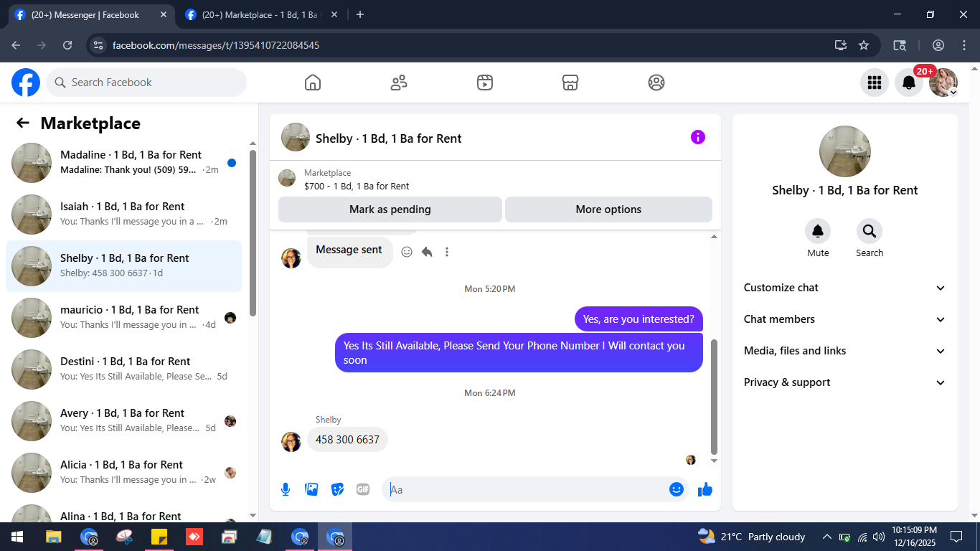Open account profile picture menu
Image resolution: width=980 pixels, height=551 pixels.
(x=943, y=83)
